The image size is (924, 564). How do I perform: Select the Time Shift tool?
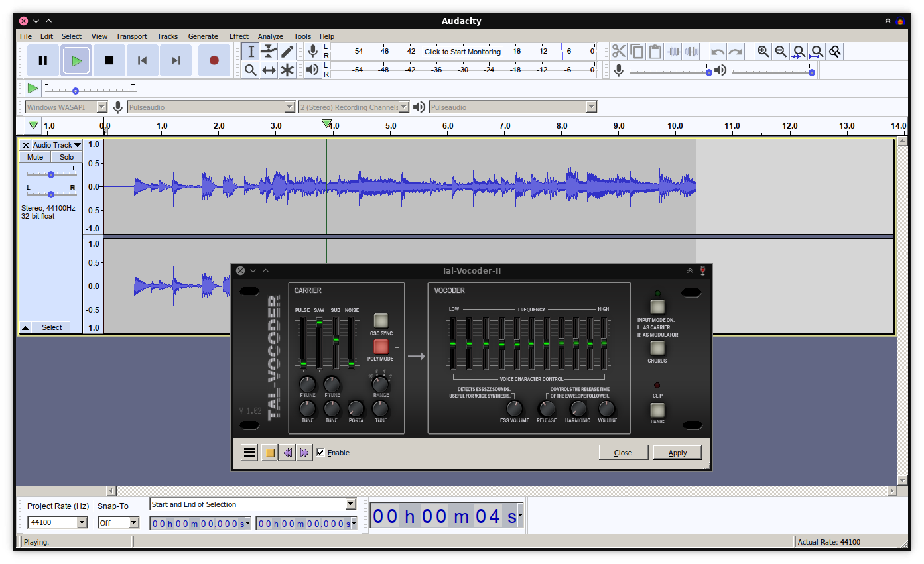(269, 70)
